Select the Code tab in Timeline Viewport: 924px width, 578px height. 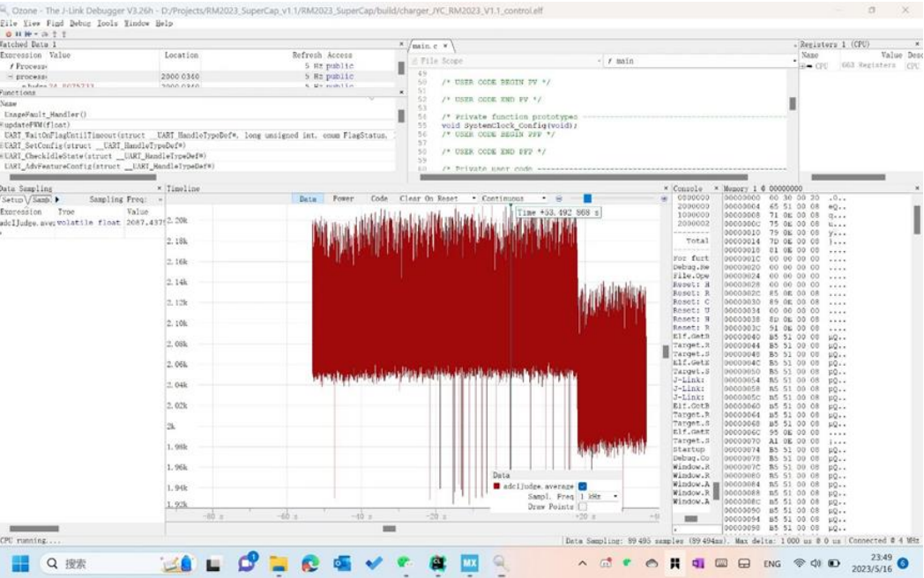pos(379,199)
